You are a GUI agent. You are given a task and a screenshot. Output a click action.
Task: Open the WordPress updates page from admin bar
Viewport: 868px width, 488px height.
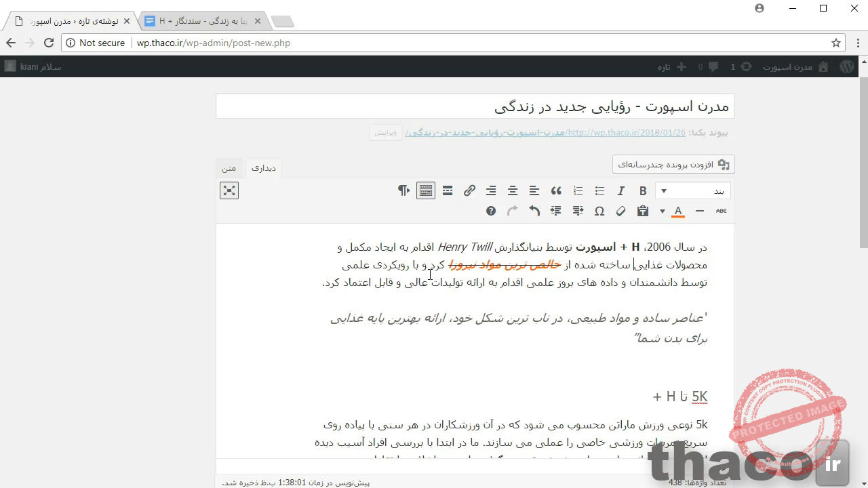(747, 66)
